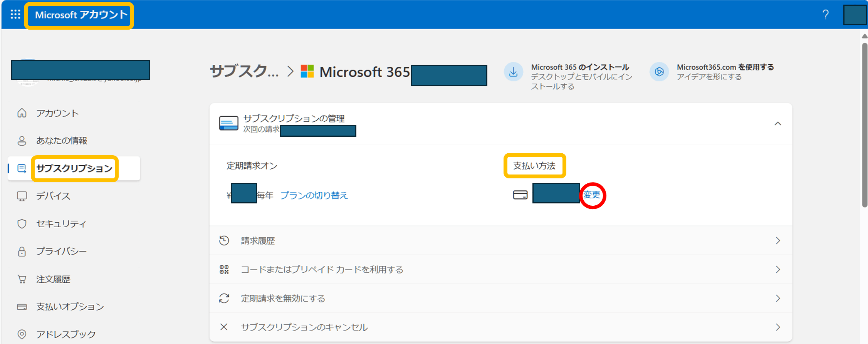
Task: Click the プランの切り替え link
Action: pyautogui.click(x=314, y=195)
